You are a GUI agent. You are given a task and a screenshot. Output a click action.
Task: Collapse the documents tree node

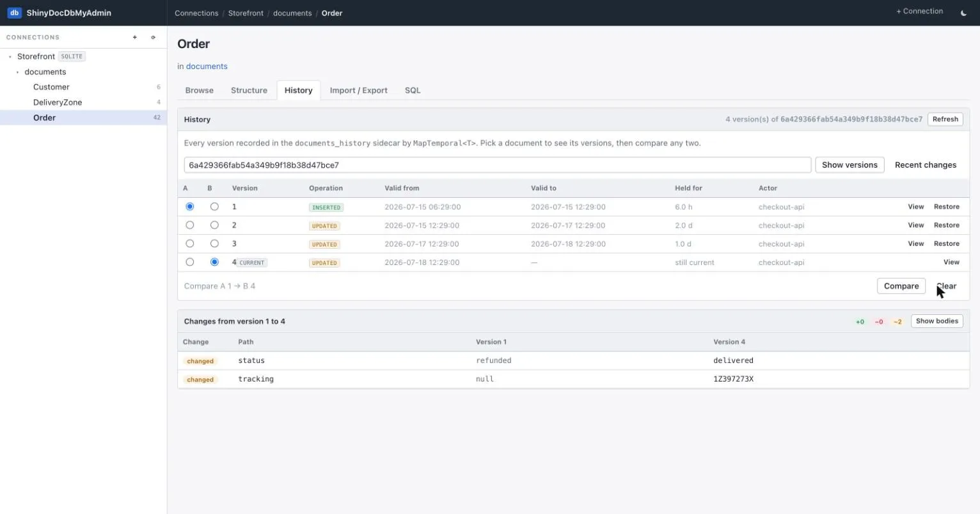point(18,72)
